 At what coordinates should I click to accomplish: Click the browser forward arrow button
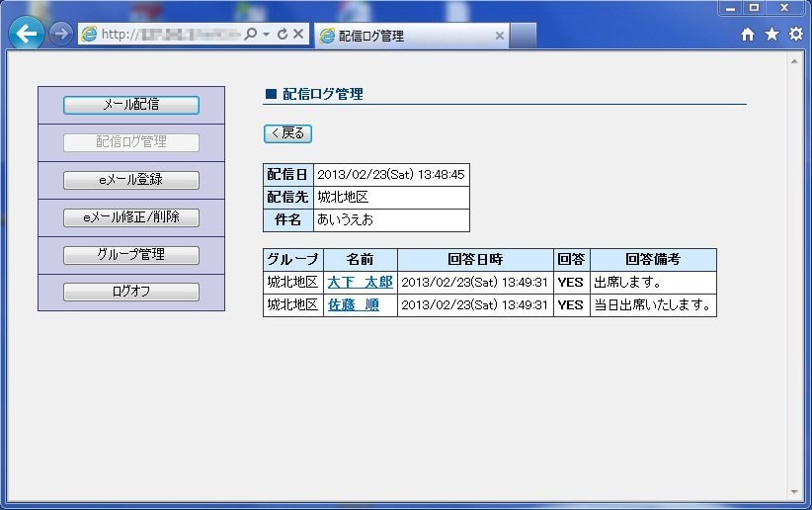click(x=60, y=34)
